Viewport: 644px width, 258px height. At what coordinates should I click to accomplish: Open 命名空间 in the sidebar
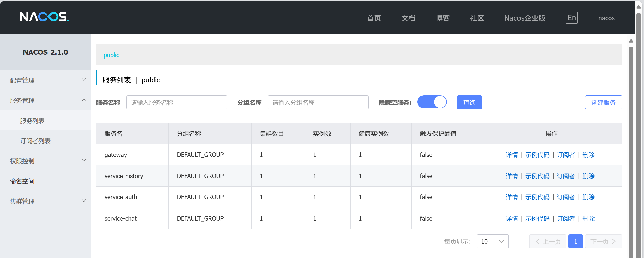point(45,181)
